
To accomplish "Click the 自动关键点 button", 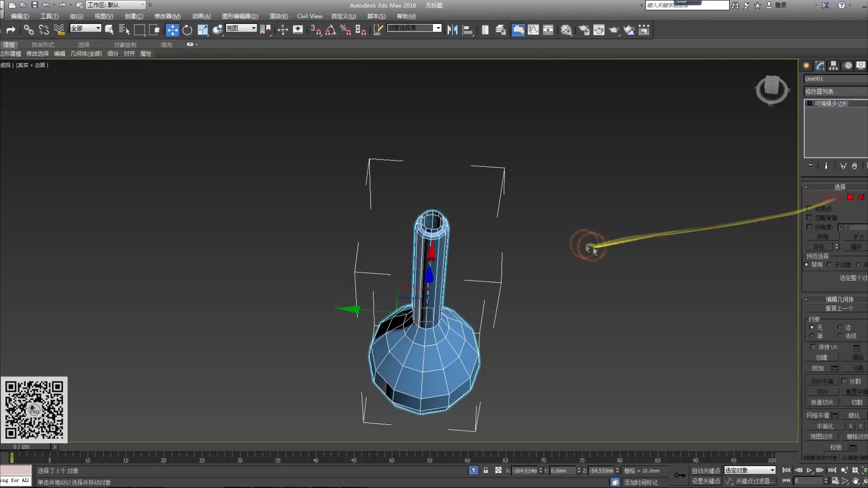I will pos(706,471).
